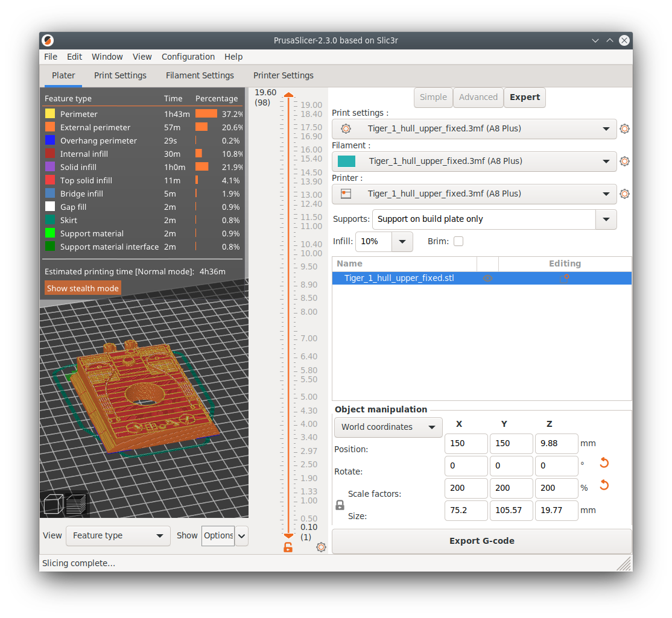Viewport: 672px width, 618px height.
Task: Open layer slider settings with the small gear
Action: pos(321,547)
